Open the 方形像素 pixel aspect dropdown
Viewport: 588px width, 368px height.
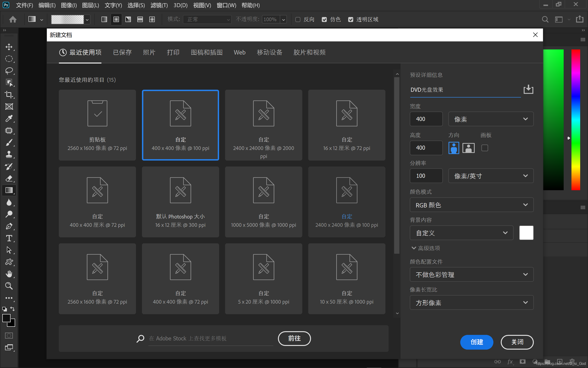click(472, 302)
